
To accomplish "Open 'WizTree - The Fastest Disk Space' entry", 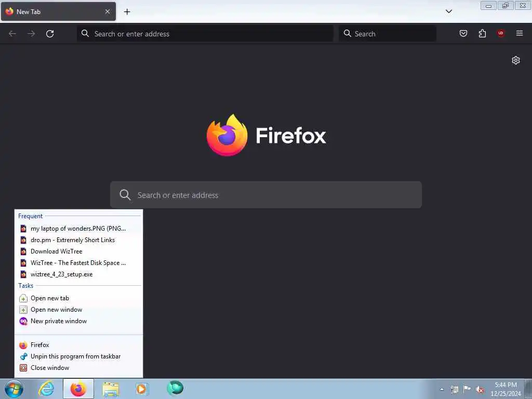I will point(78,263).
